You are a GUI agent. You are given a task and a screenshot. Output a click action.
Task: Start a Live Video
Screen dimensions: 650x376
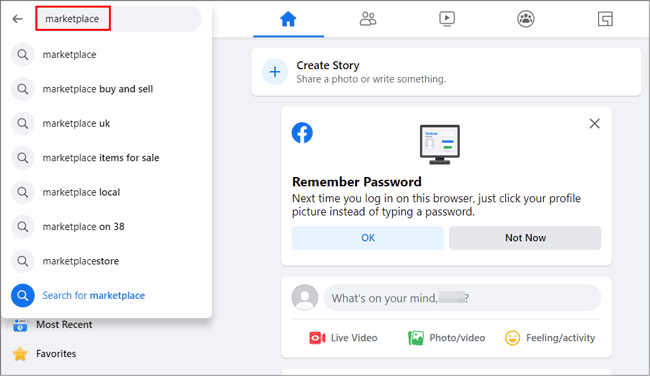point(343,338)
